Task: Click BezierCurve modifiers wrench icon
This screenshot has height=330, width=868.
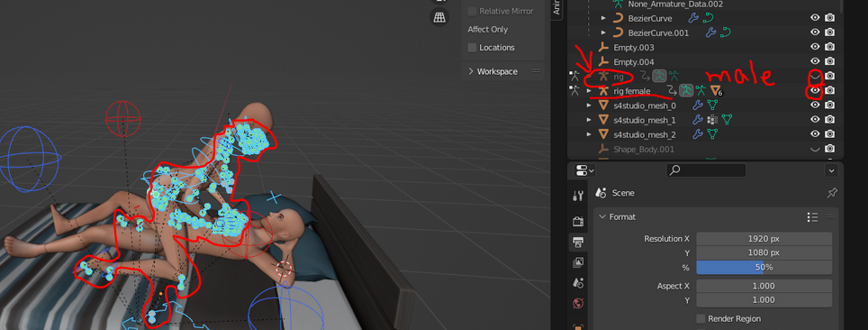Action: [692, 18]
